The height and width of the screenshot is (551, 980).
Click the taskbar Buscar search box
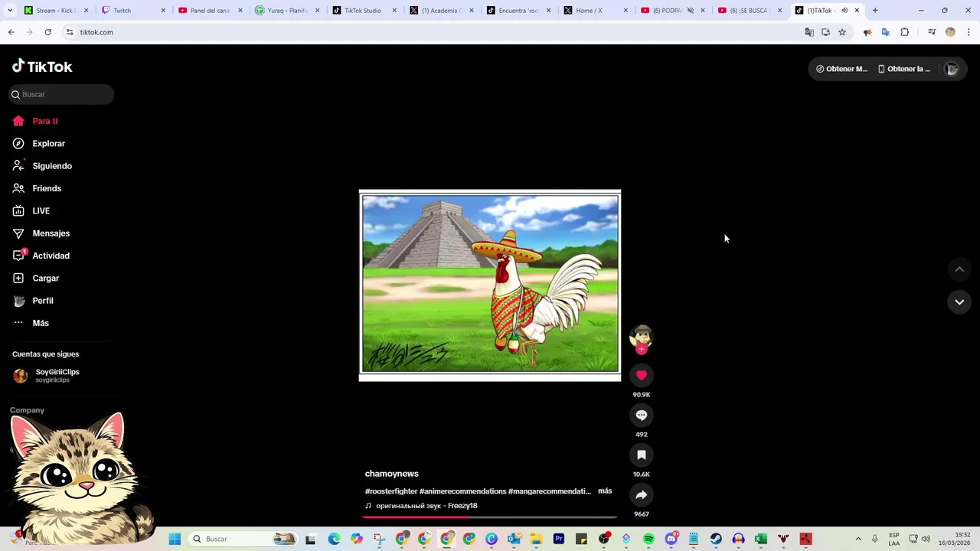coord(243,539)
